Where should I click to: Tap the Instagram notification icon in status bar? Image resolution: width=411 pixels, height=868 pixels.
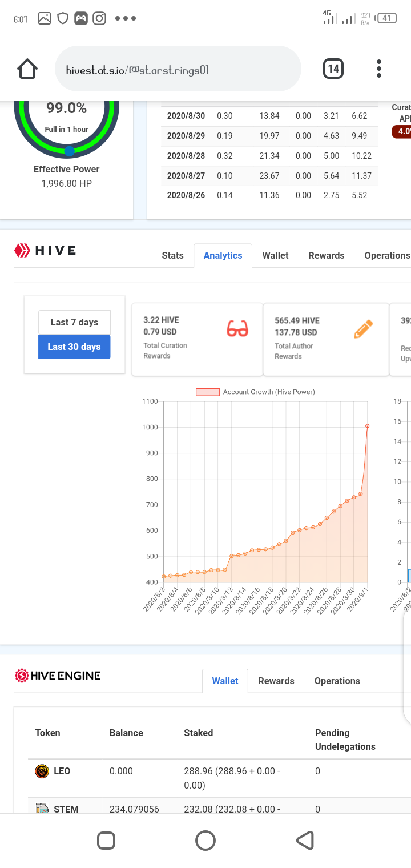pos(99,18)
